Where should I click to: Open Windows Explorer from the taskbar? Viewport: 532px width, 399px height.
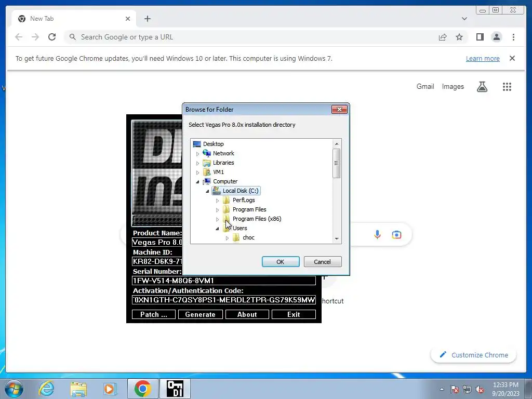point(79,389)
